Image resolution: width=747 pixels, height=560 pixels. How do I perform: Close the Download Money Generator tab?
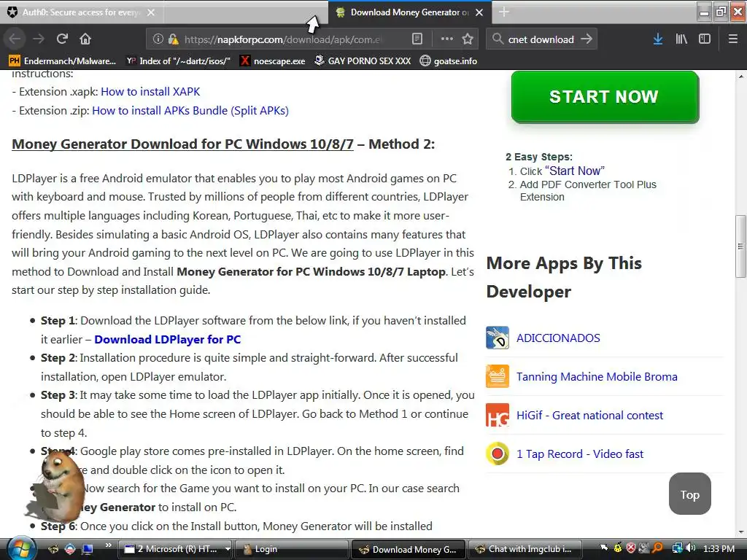coord(480,12)
